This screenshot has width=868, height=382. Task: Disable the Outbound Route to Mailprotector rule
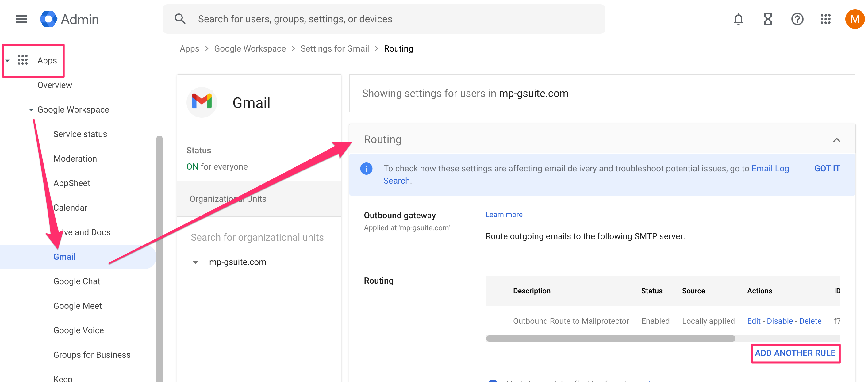[780, 321]
